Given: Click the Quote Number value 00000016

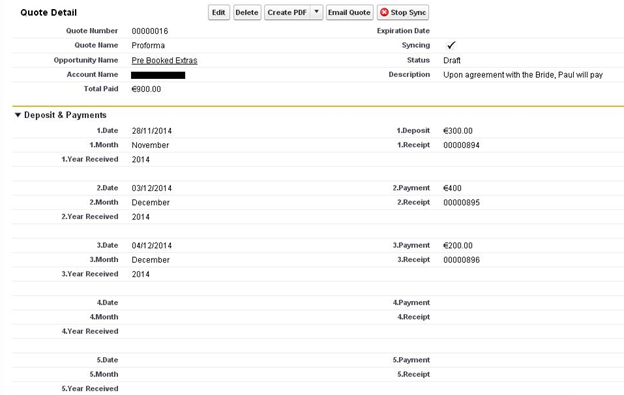Looking at the screenshot, I should tap(150, 31).
